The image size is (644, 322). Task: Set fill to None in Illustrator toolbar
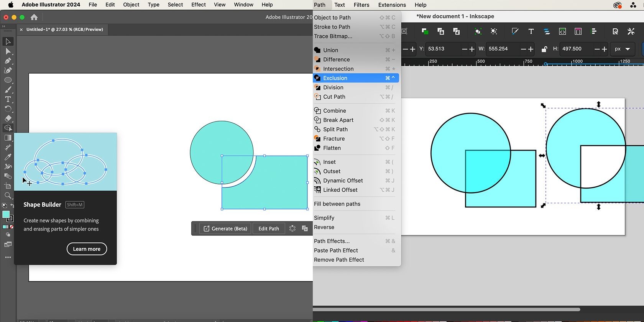pos(12,227)
